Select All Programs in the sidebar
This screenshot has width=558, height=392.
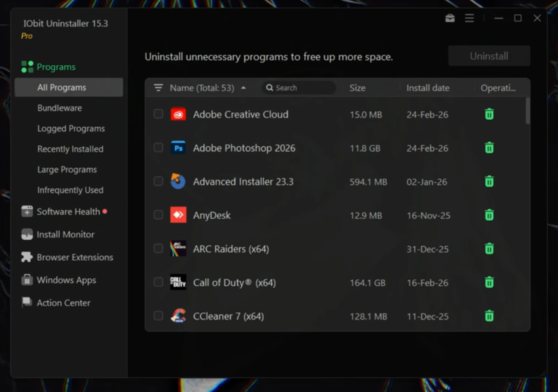[69, 88]
